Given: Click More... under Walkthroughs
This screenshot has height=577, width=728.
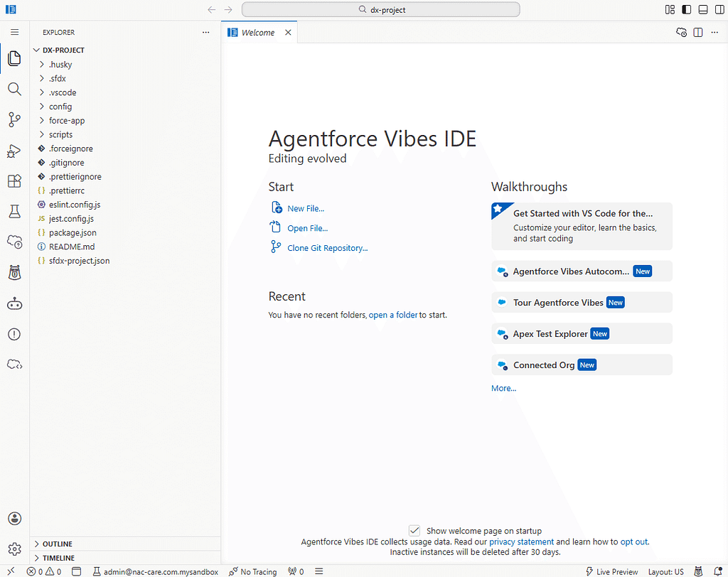Looking at the screenshot, I should (x=503, y=388).
